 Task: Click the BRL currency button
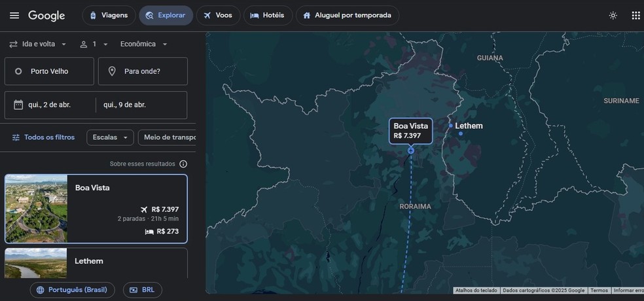click(x=142, y=290)
